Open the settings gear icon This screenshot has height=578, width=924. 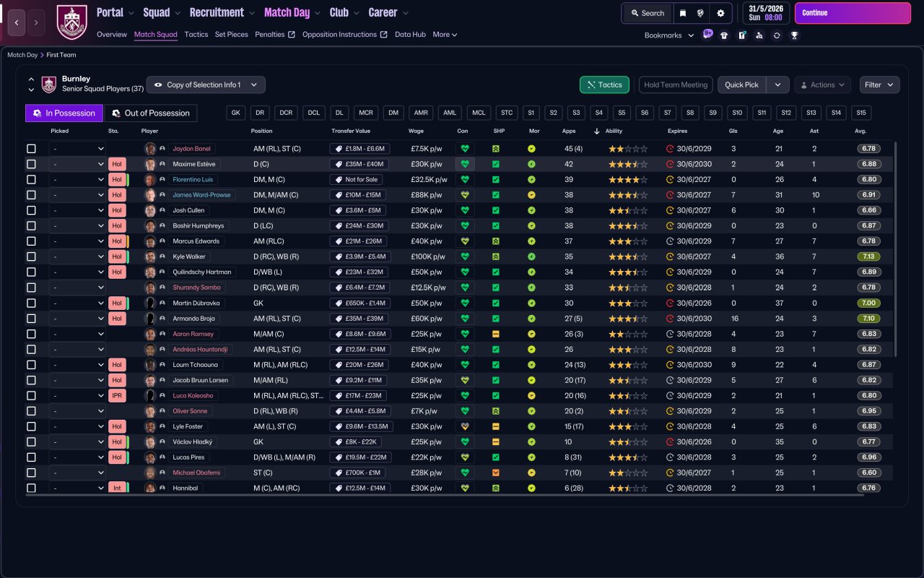(x=720, y=13)
